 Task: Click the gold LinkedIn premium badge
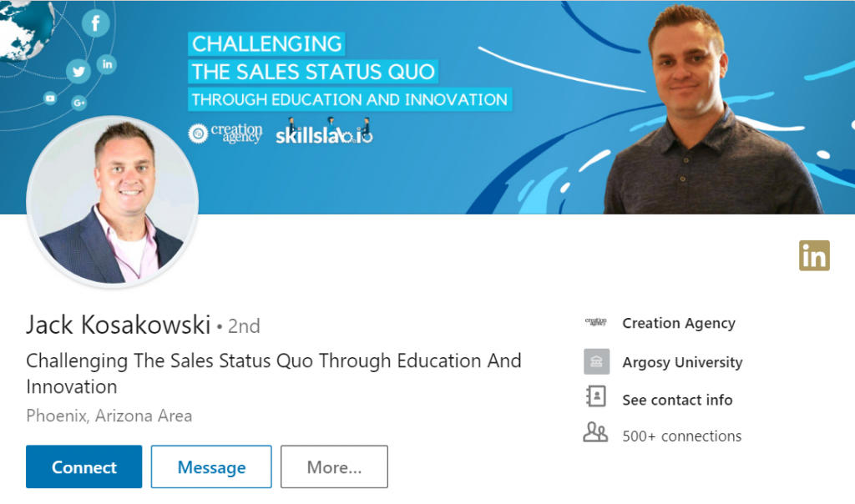pyautogui.click(x=814, y=255)
